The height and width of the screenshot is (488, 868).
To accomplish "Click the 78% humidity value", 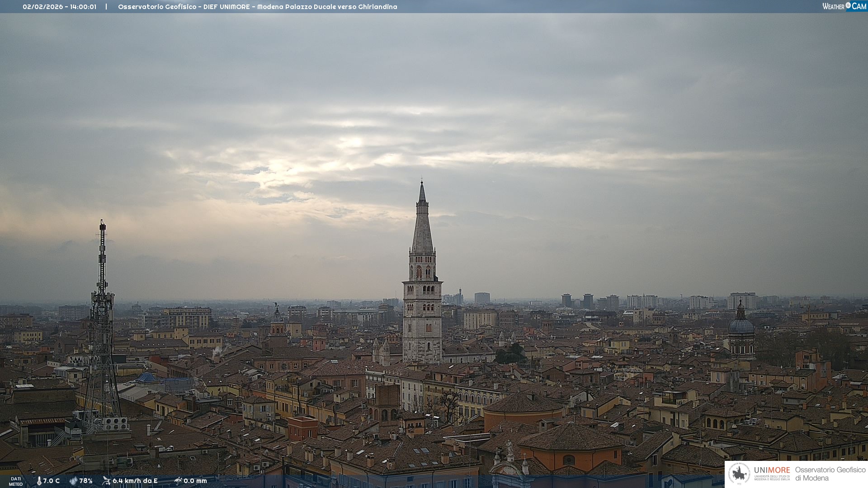I will point(86,481).
